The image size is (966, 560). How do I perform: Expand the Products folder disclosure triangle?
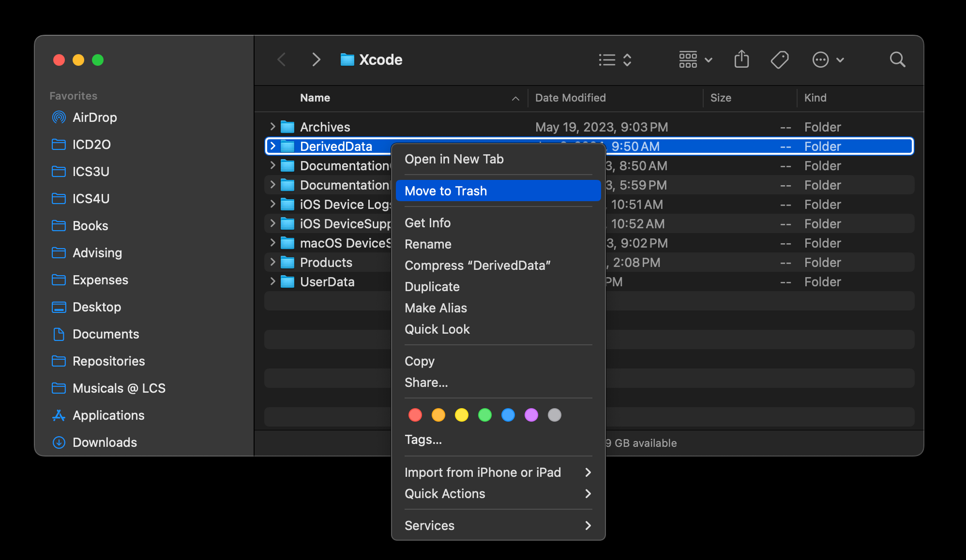point(272,262)
